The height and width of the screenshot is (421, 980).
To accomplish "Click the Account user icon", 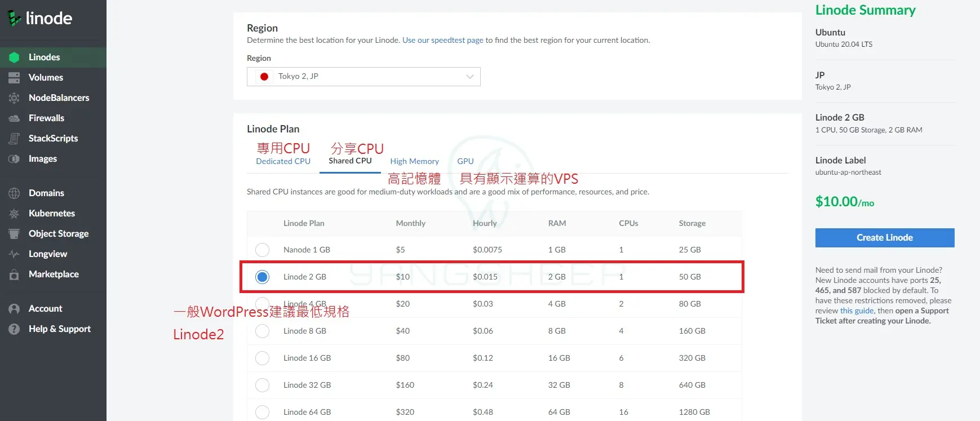I will tap(14, 309).
